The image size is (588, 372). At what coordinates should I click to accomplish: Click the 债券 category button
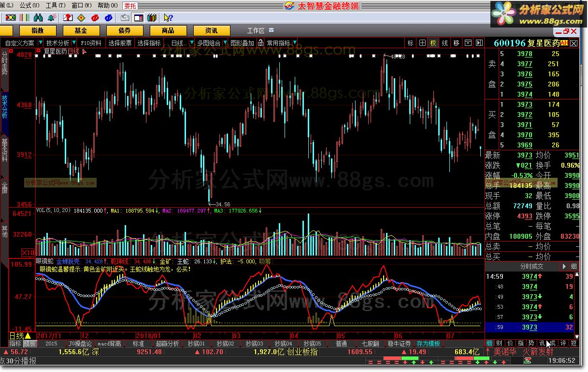(x=124, y=30)
